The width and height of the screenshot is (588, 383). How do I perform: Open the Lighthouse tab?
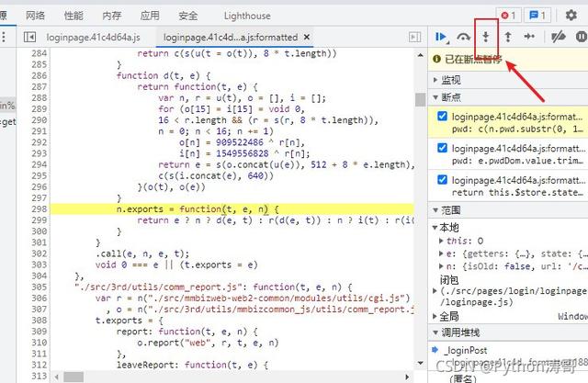pyautogui.click(x=247, y=16)
